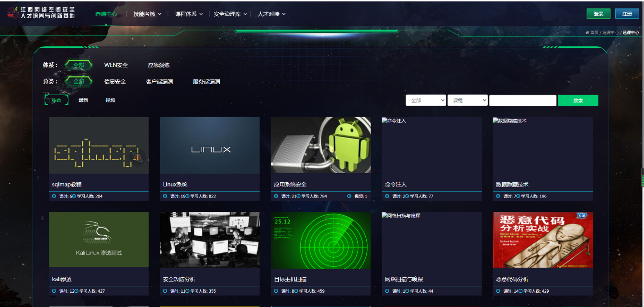Expand the 技能考核 navigation dropdown
644x307 pixels.
147,14
